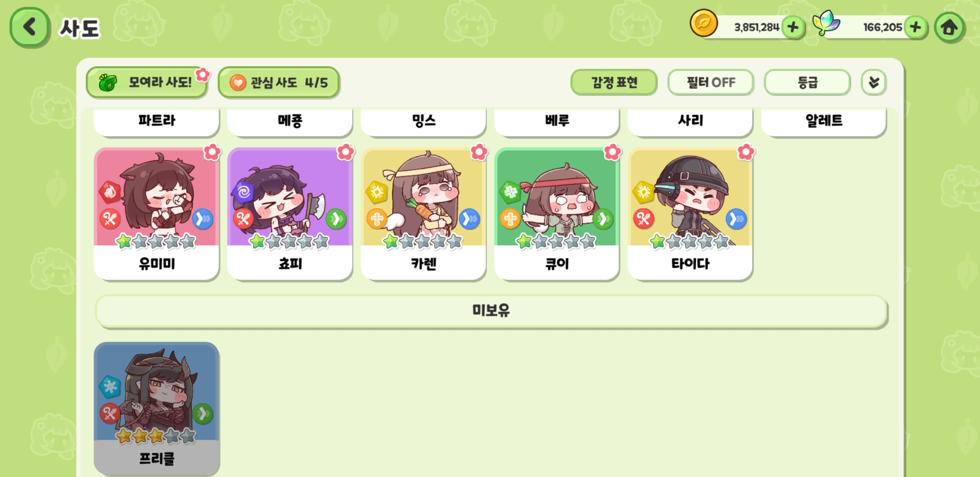This screenshot has height=477, width=980.
Task: Open the home screen icon
Action: (x=949, y=27)
